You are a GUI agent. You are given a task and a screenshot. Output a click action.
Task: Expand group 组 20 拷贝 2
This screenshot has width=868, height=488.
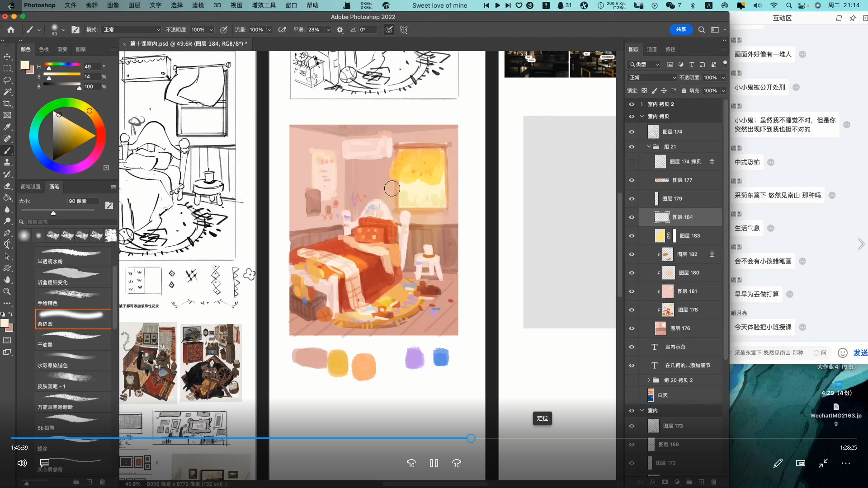(649, 380)
